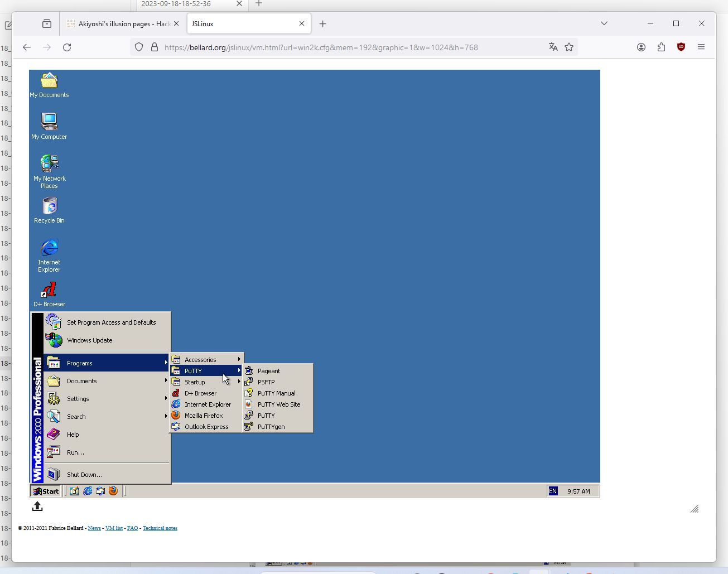Click Internet Explorer quick launch icon
728x574 pixels.
coord(88,491)
